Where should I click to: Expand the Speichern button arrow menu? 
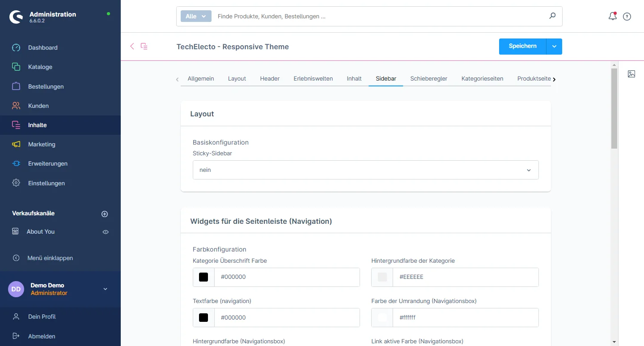point(554,47)
